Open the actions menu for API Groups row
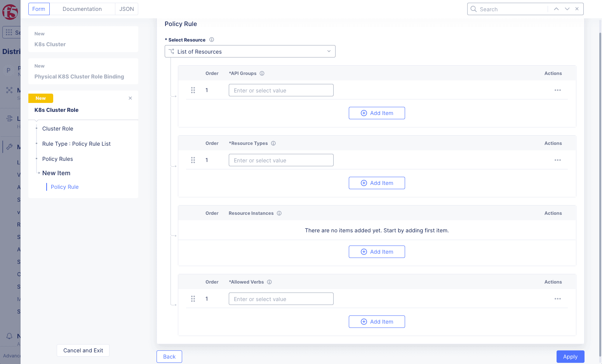 click(x=557, y=90)
